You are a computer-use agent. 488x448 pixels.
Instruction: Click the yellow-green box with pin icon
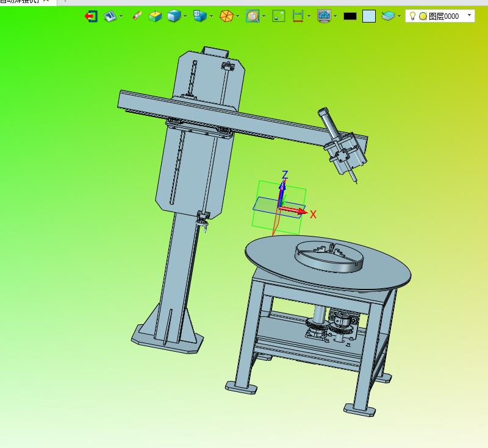tap(155, 16)
